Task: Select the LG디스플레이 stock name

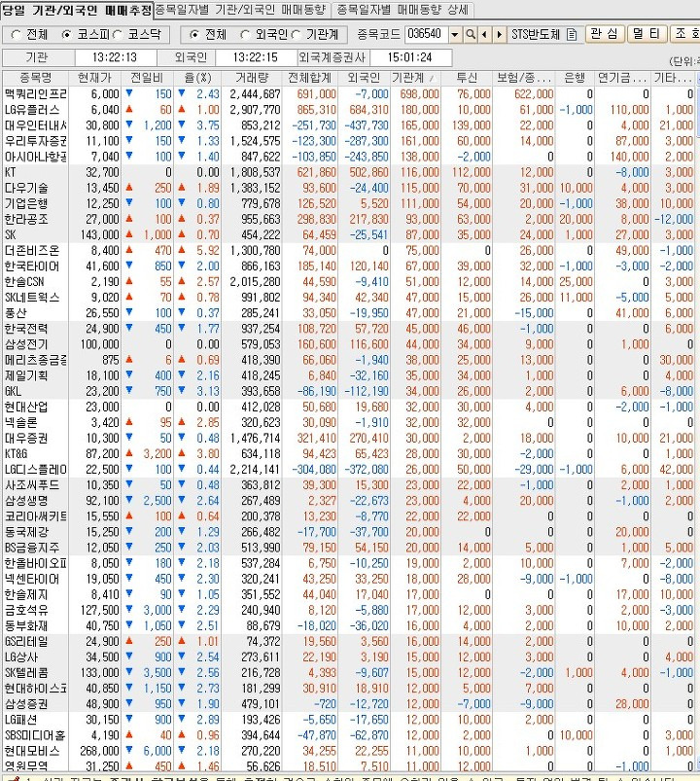Action: pos(35,469)
